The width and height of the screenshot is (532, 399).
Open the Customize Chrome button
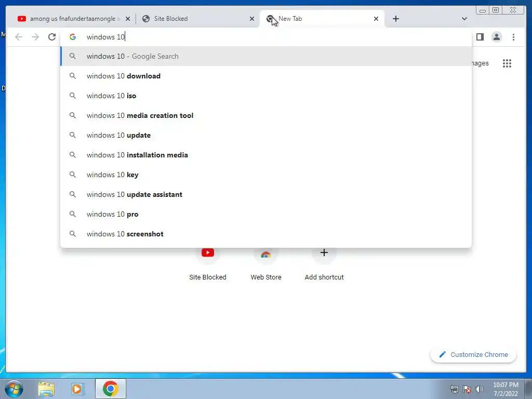coord(473,354)
